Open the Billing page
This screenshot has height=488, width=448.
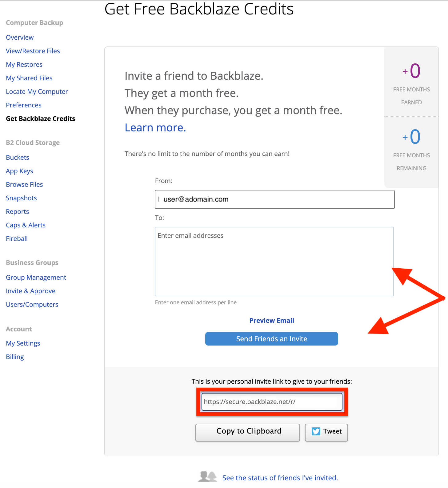15,357
